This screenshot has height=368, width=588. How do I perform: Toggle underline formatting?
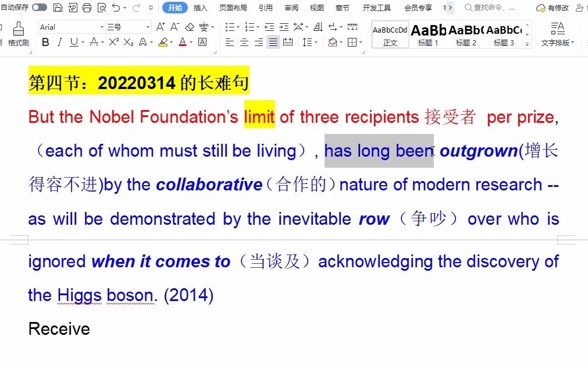tap(75, 41)
